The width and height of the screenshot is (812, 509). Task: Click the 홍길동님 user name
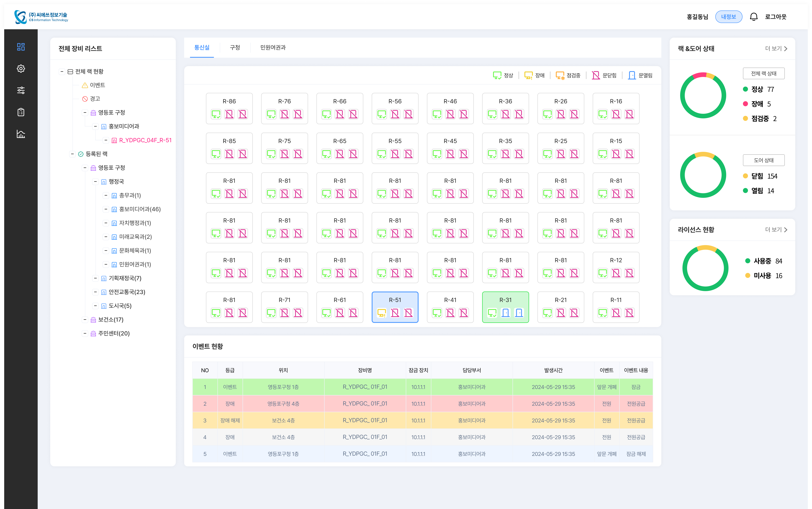(x=697, y=17)
